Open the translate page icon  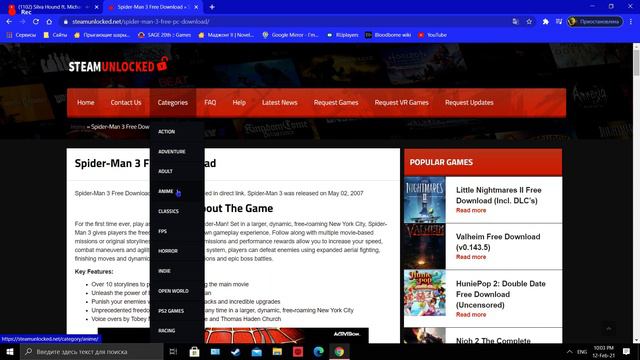pyautogui.click(x=516, y=22)
